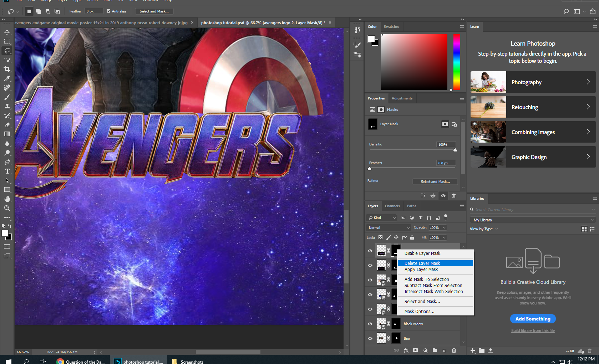Screen dimensions: 599x364
Task: Select the Lasso tool in toolbar
Action: click(x=7, y=51)
